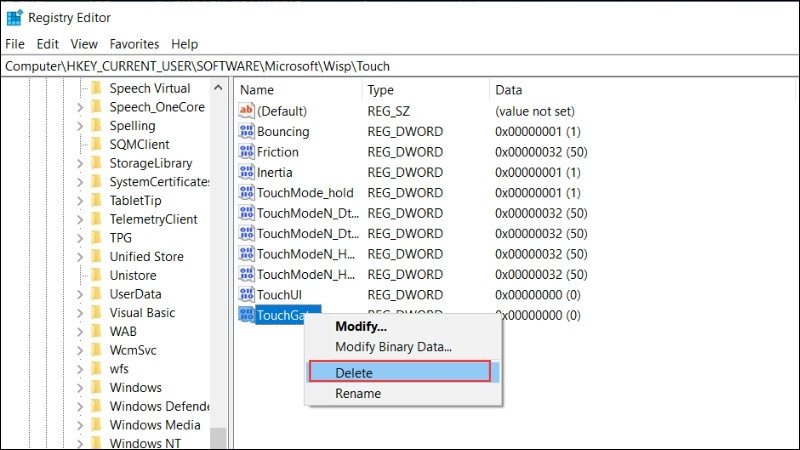This screenshot has width=800, height=450.
Task: Choose Rename in the context menu
Action: tap(358, 394)
